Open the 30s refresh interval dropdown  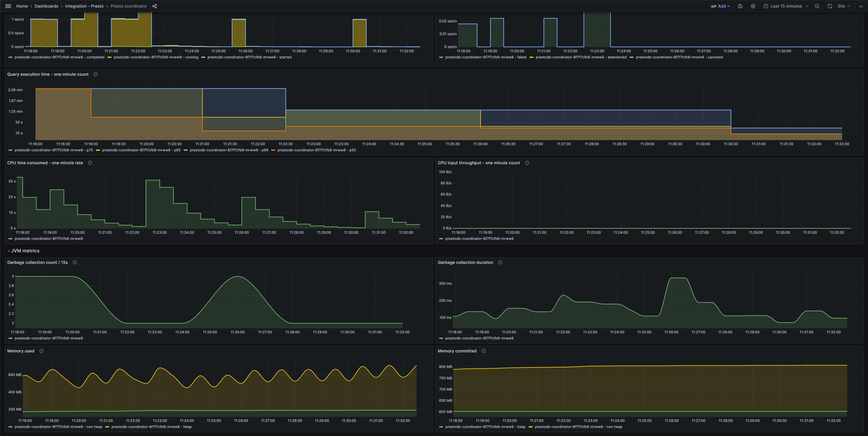pyautogui.click(x=843, y=6)
